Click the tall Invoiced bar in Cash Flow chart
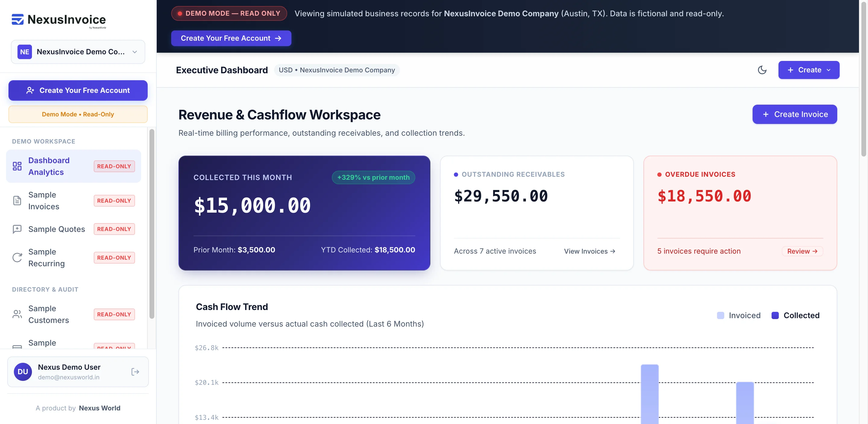This screenshot has width=868, height=424. click(649, 394)
